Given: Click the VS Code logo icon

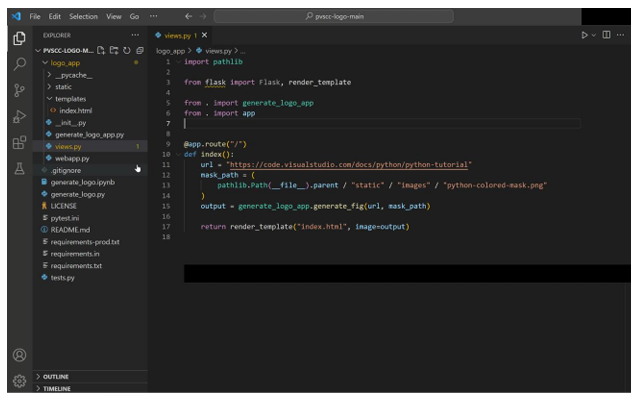Looking at the screenshot, I should click(x=16, y=16).
